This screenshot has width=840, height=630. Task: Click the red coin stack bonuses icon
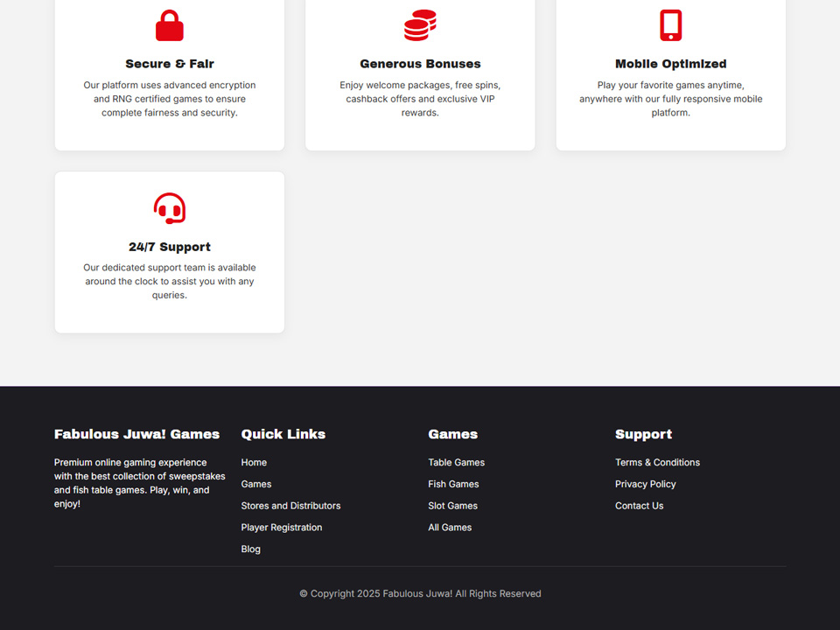click(420, 25)
